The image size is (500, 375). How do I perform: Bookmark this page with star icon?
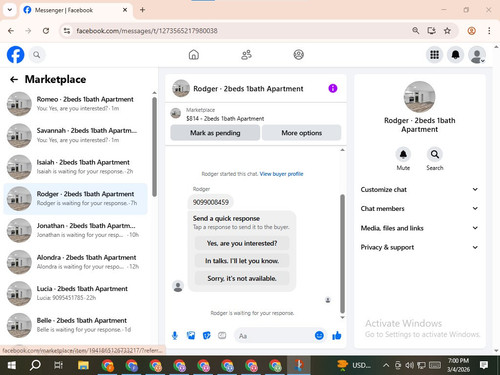click(447, 31)
